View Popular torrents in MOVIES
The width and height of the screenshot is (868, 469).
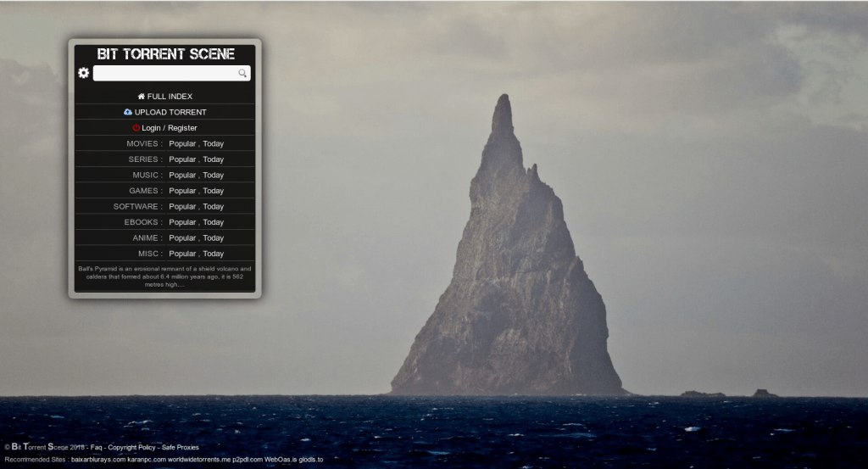coord(182,144)
